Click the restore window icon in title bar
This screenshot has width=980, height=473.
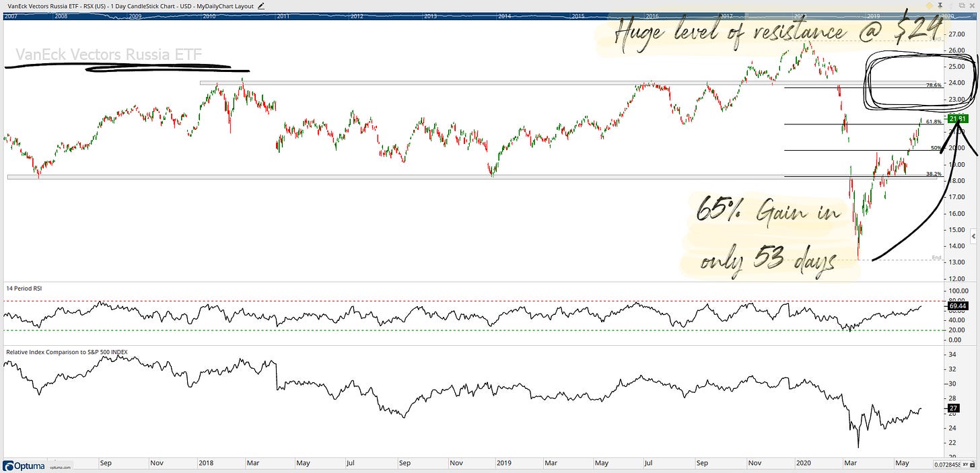pyautogui.click(x=962, y=5)
